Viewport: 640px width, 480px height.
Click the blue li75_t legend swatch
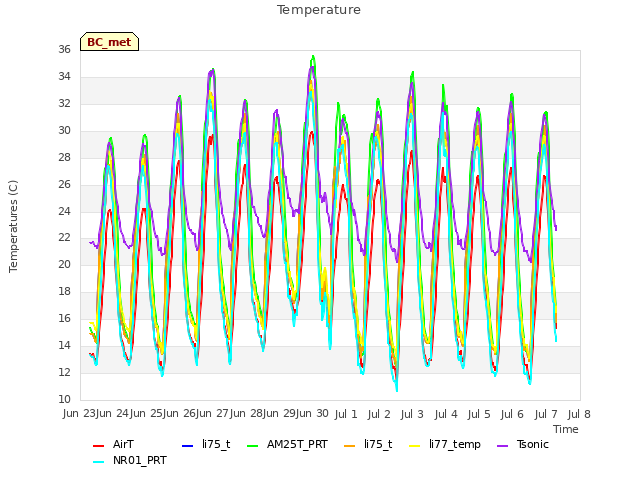[x=187, y=446]
